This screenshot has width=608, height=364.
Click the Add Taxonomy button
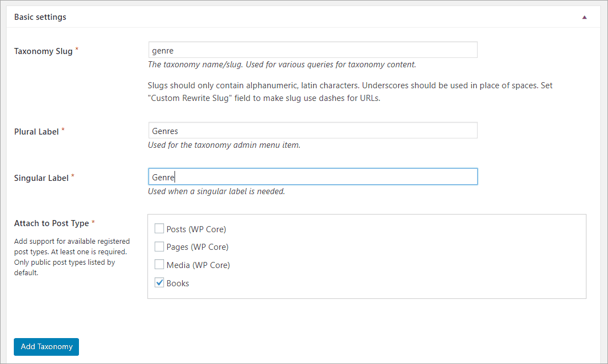click(x=46, y=346)
